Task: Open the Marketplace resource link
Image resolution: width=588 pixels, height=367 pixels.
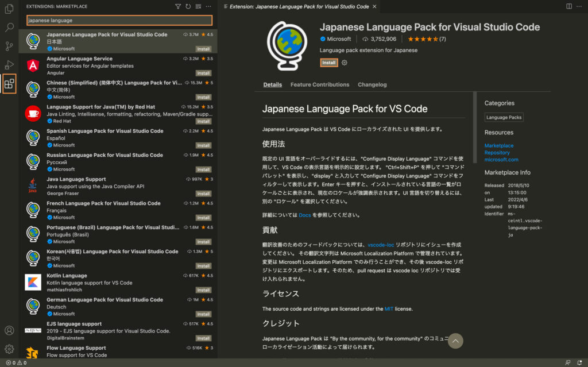Action: click(x=499, y=146)
